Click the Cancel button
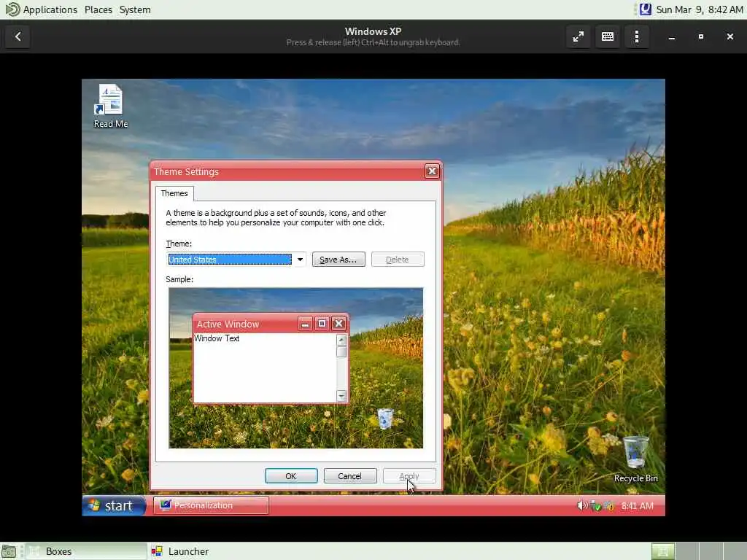Viewport: 747px width, 560px height. 349,475
